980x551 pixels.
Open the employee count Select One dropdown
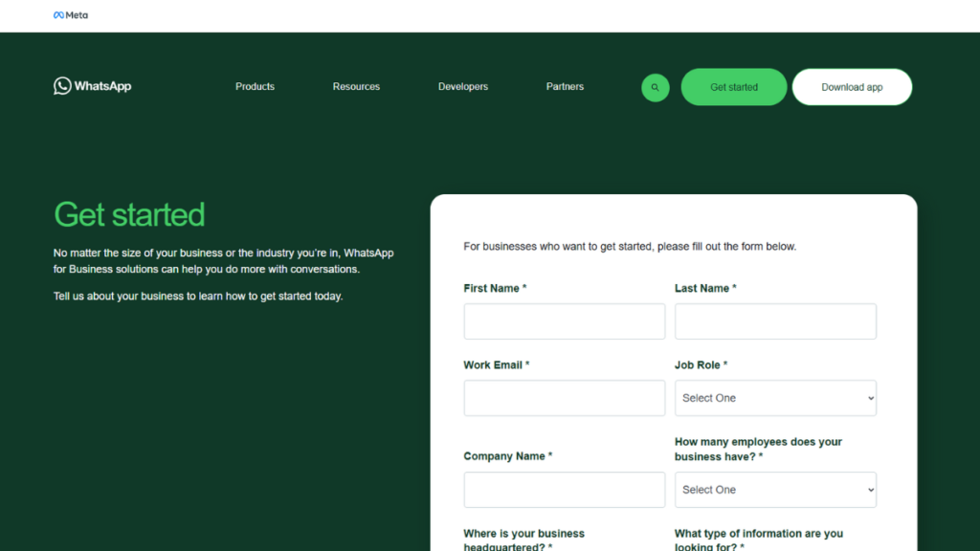pos(775,489)
